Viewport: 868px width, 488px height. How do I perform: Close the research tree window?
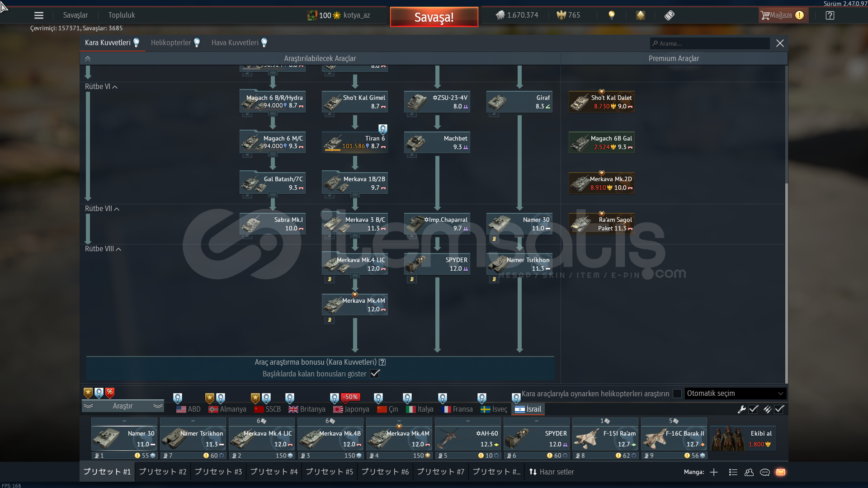[x=780, y=43]
